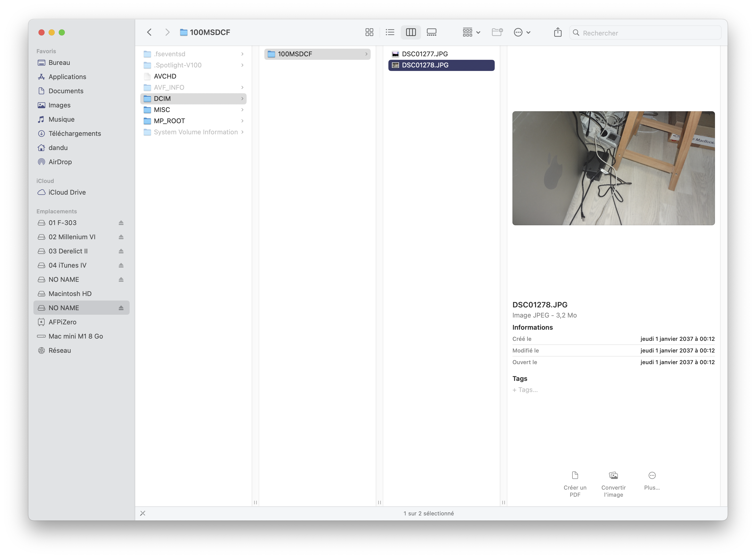This screenshot has height=558, width=756.
Task: Expand the MISC folder chevron
Action: 242,110
